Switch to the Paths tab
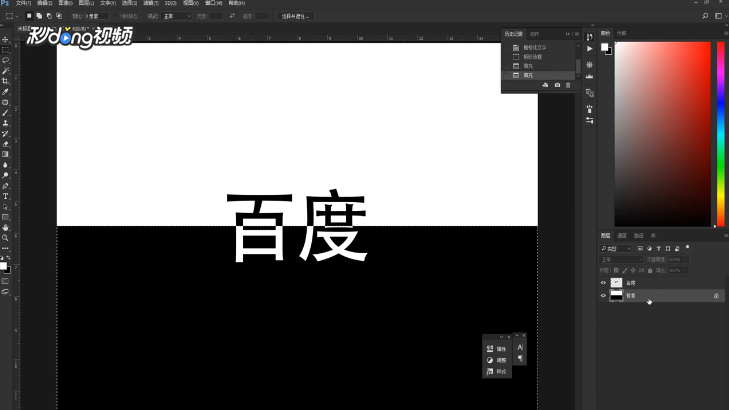The width and height of the screenshot is (729, 410). pos(639,236)
